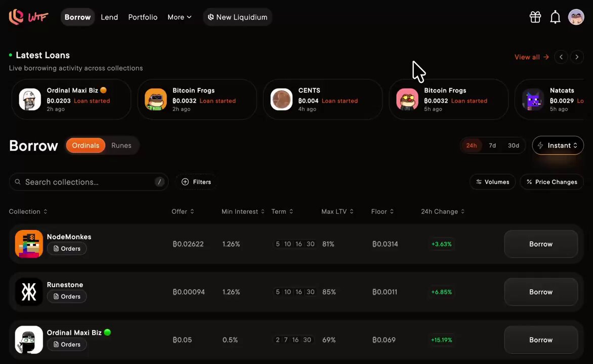
Task: Sort by 24h Change column
Action: click(443, 212)
